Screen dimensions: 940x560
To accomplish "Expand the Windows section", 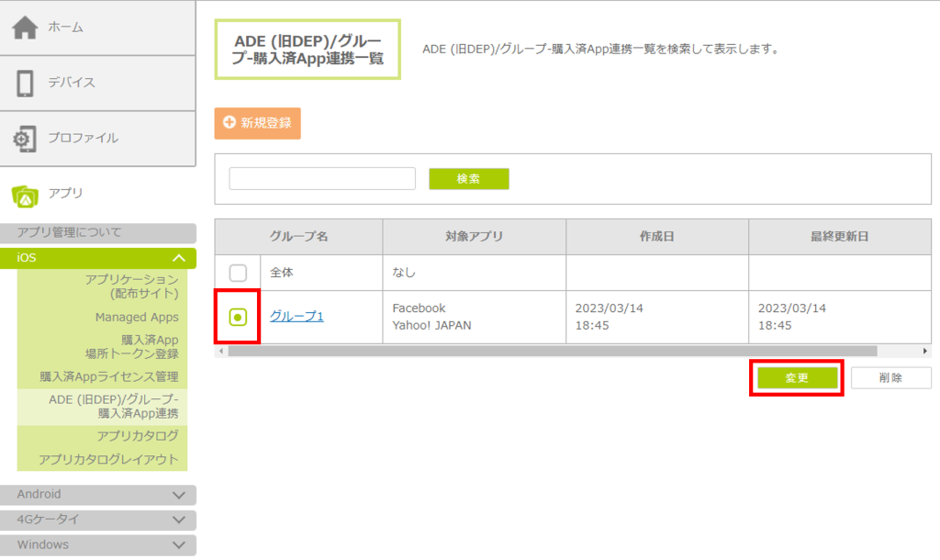I will click(179, 544).
